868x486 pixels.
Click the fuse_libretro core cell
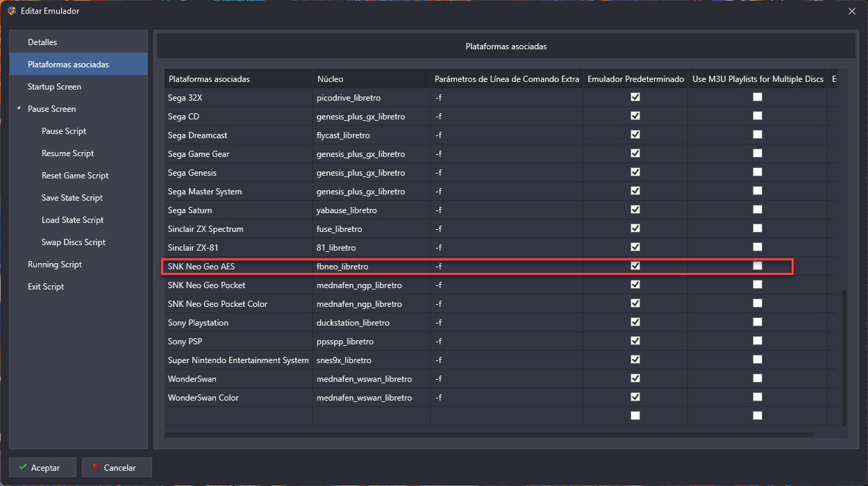(372, 228)
